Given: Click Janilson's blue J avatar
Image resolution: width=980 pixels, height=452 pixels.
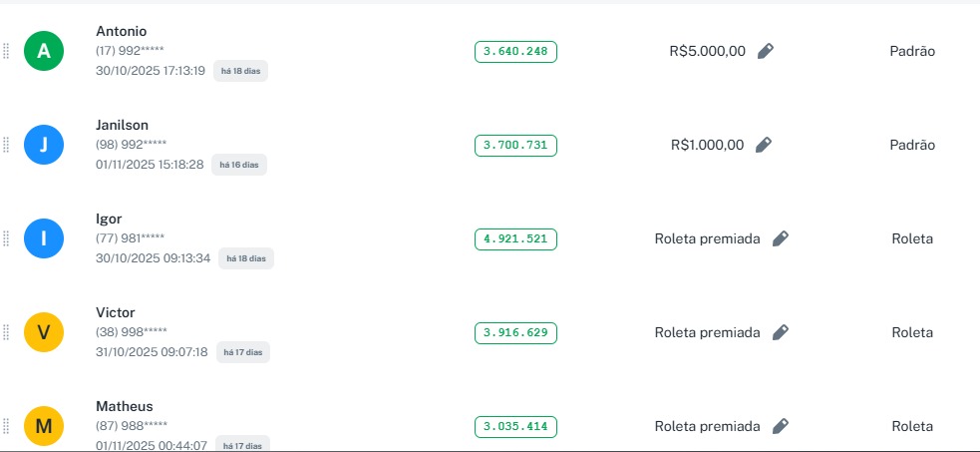Looking at the screenshot, I should click(x=43, y=145).
